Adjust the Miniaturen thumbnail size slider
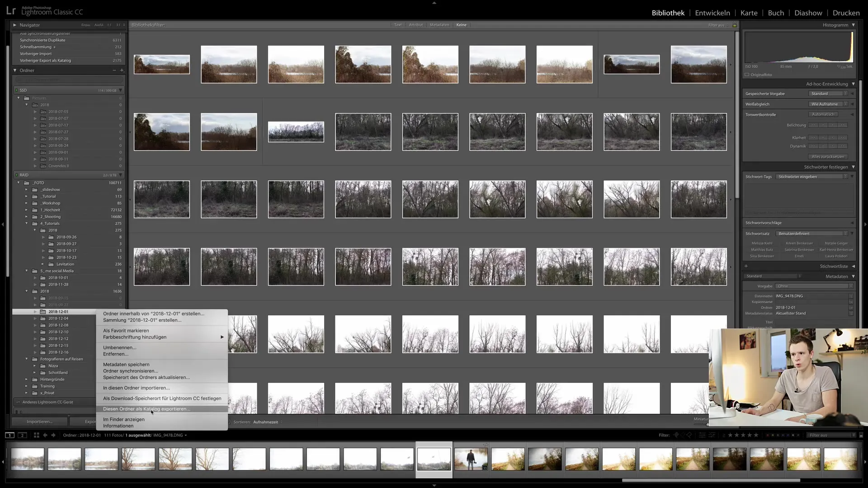The image size is (868, 488). 708,424
